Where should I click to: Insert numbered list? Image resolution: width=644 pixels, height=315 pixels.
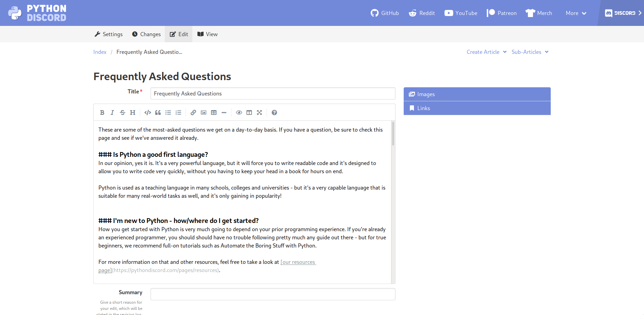[x=178, y=112]
